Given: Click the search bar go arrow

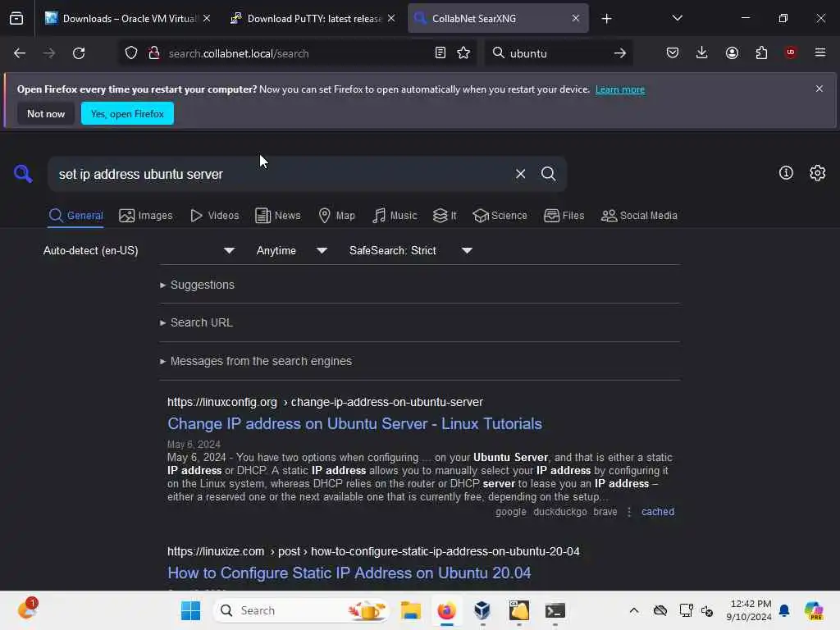Looking at the screenshot, I should click(x=620, y=53).
